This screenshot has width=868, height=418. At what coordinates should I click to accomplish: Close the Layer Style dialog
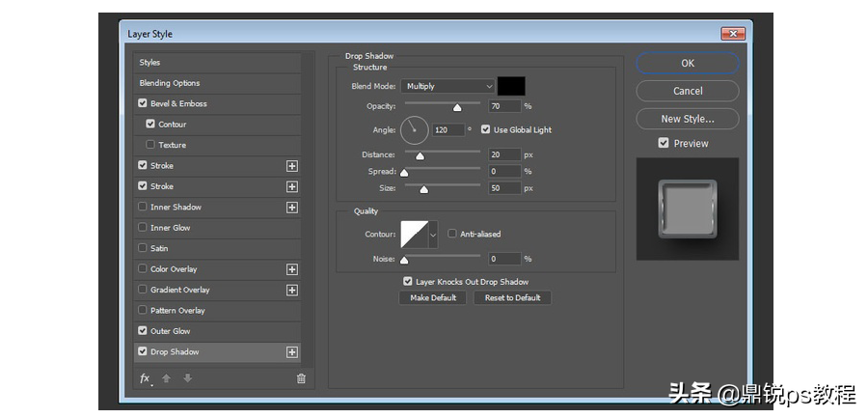pyautogui.click(x=732, y=34)
